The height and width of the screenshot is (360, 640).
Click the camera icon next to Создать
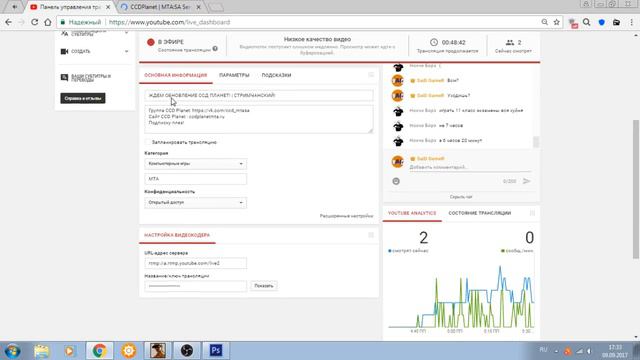click(x=64, y=51)
